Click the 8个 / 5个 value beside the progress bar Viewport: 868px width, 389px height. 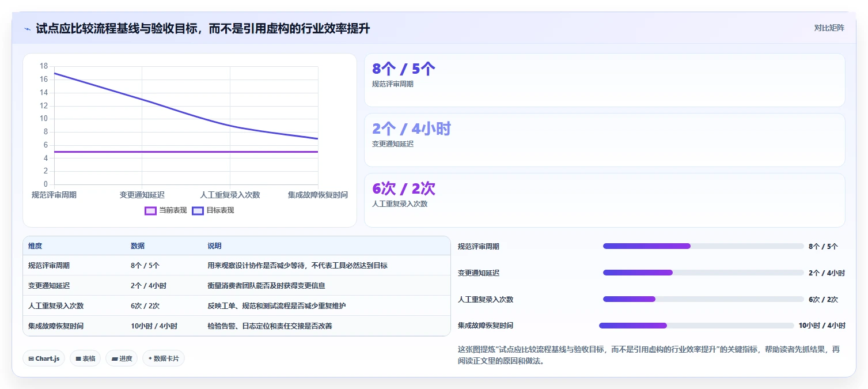823,246
